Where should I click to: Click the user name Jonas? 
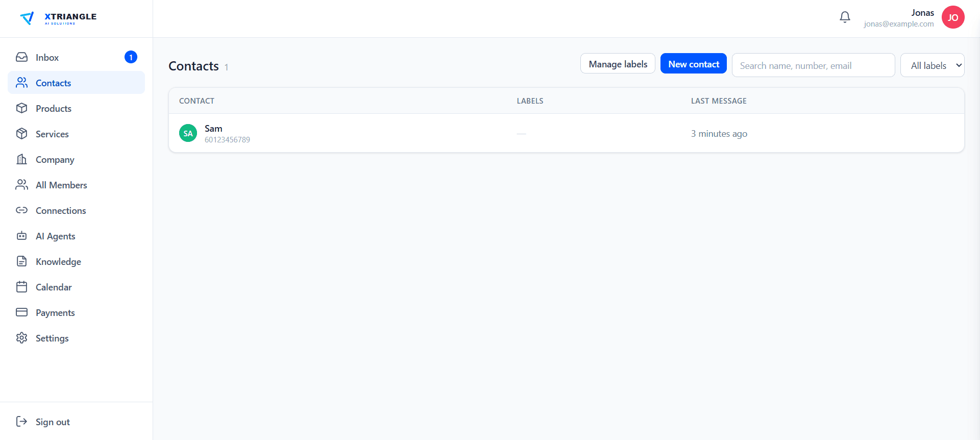(922, 13)
